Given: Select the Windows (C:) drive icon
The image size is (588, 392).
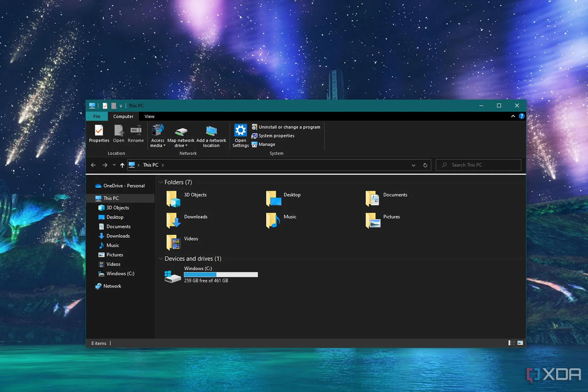Looking at the screenshot, I should (173, 276).
